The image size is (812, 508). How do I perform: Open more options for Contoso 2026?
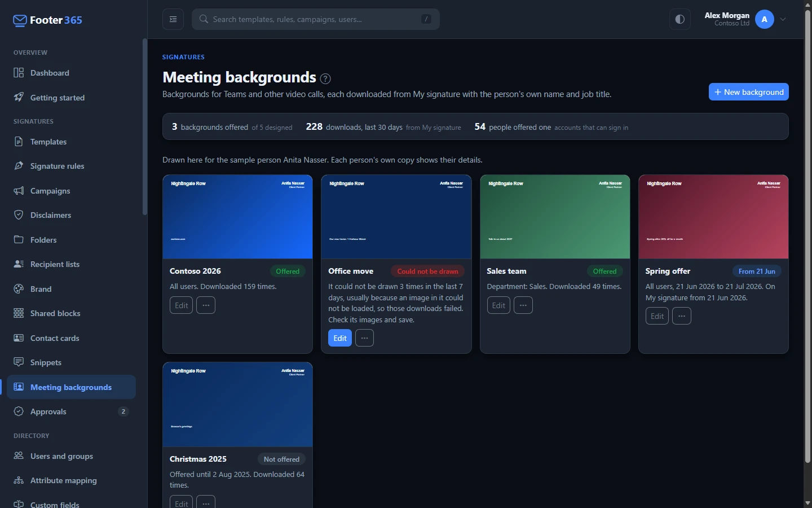206,305
